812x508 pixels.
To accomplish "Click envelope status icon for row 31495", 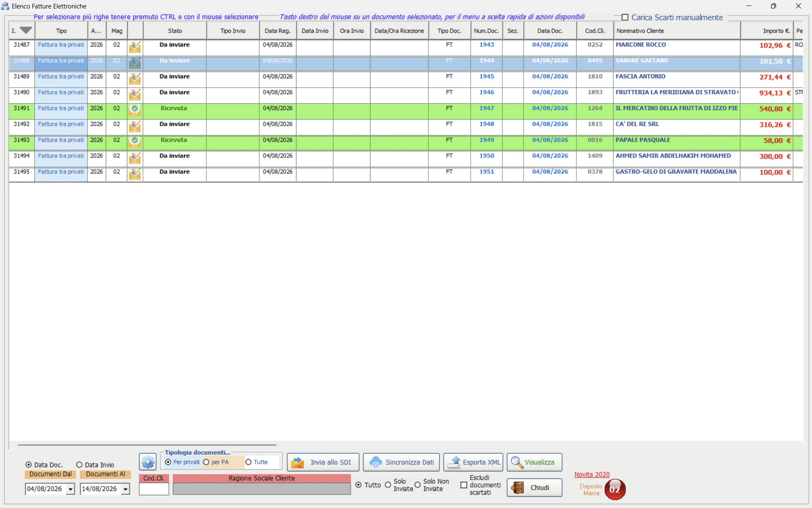I will (135, 174).
